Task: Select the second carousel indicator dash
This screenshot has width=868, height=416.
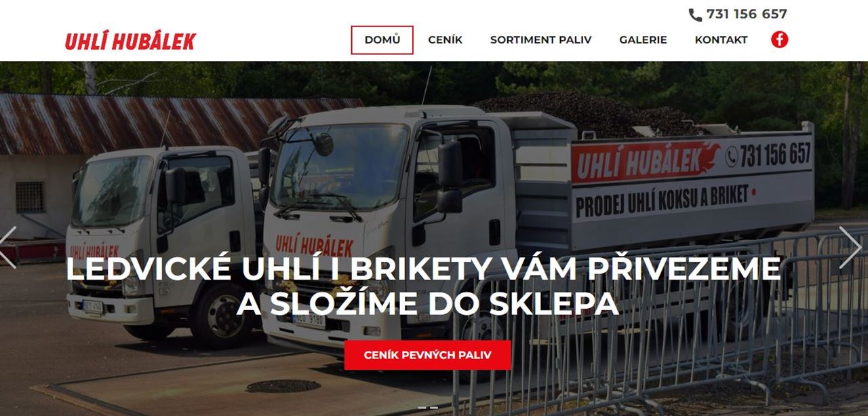Action: coord(434,408)
